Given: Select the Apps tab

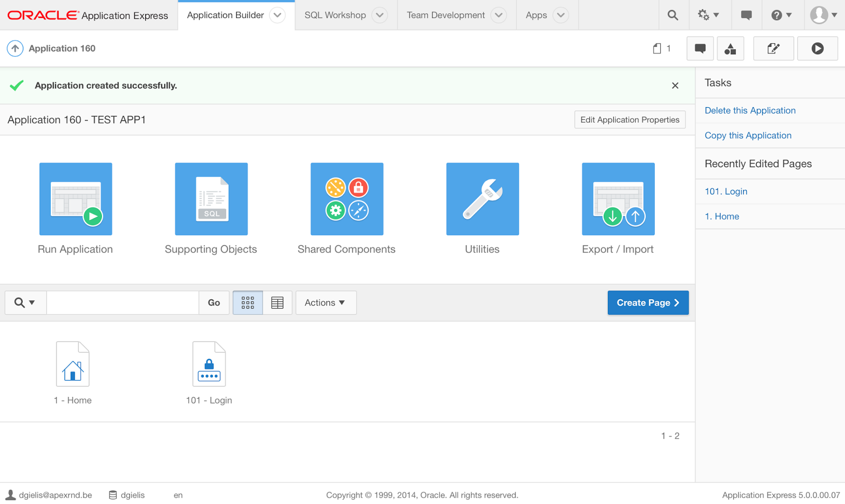Looking at the screenshot, I should click(536, 15).
